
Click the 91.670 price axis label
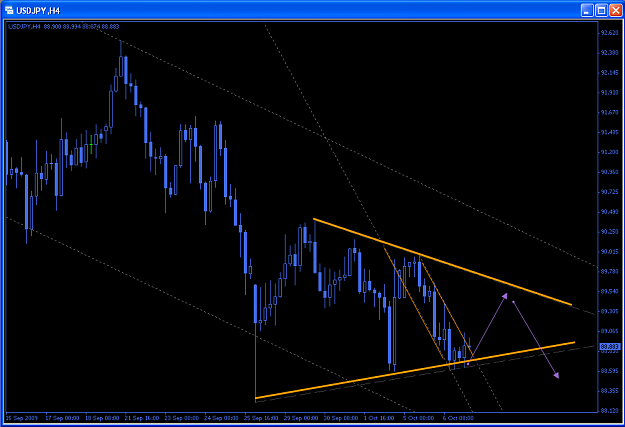610,112
